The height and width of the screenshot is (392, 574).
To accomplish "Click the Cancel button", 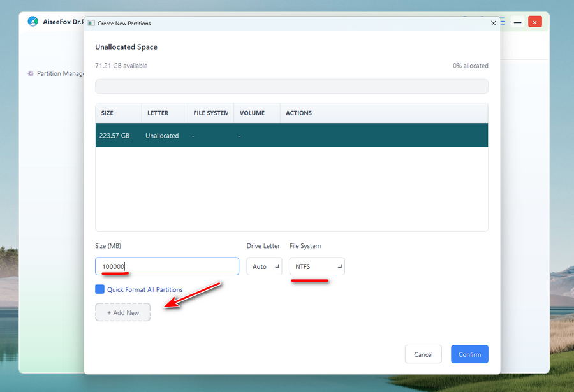I will [x=423, y=354].
